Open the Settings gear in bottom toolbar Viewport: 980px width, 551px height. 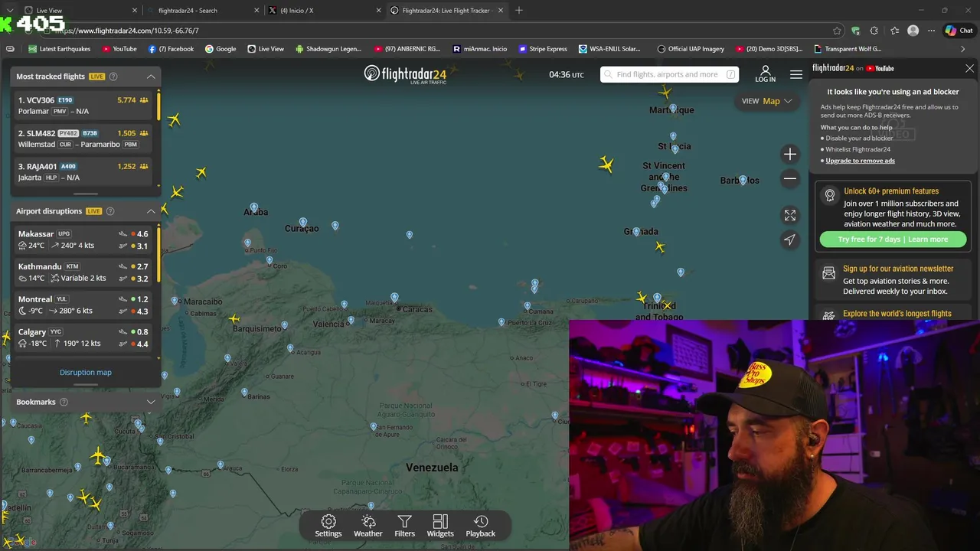coord(328,526)
